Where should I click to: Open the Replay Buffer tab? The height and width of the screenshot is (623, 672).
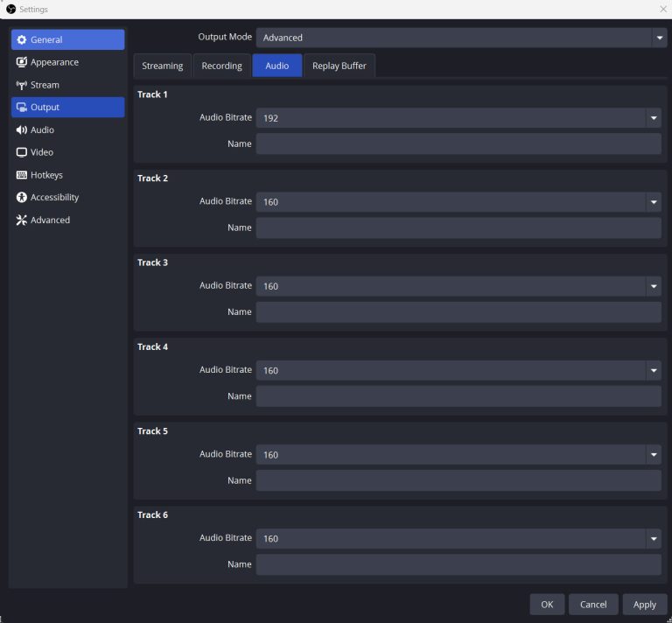(339, 66)
